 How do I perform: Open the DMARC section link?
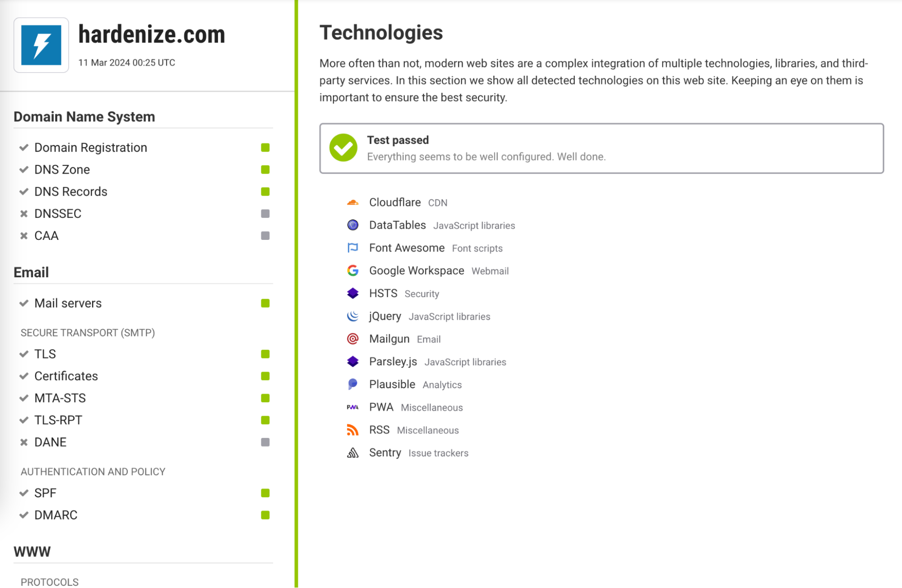point(56,515)
